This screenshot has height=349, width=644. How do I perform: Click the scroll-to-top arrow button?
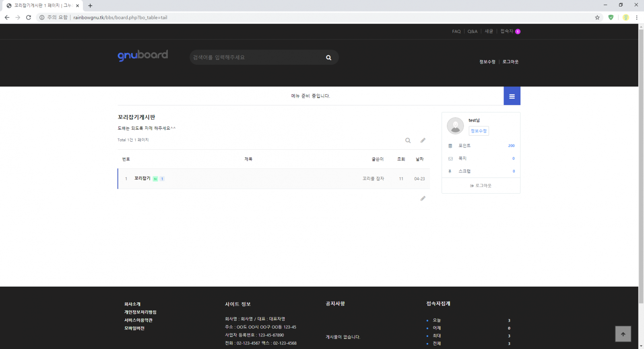tap(623, 334)
